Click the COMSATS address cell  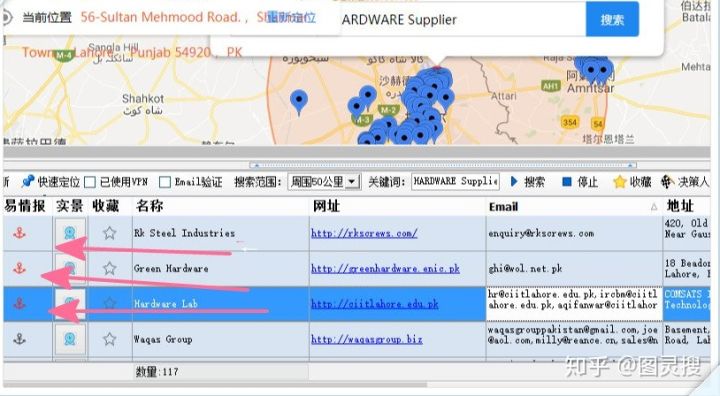tap(686, 304)
